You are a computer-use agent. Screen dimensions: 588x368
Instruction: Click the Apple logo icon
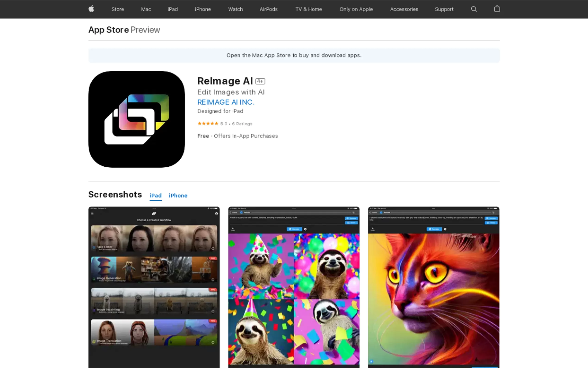point(91,9)
